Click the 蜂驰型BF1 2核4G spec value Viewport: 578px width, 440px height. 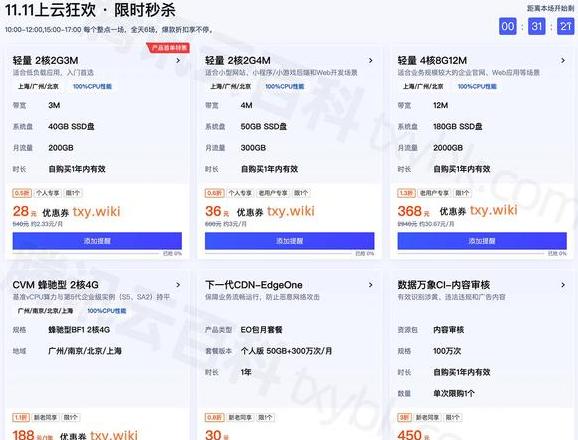click(x=79, y=330)
